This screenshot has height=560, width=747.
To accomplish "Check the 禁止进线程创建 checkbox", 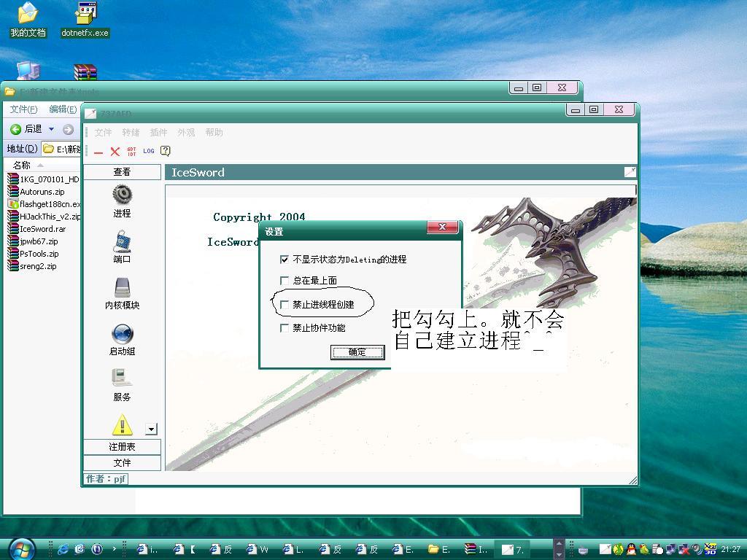I will (285, 304).
